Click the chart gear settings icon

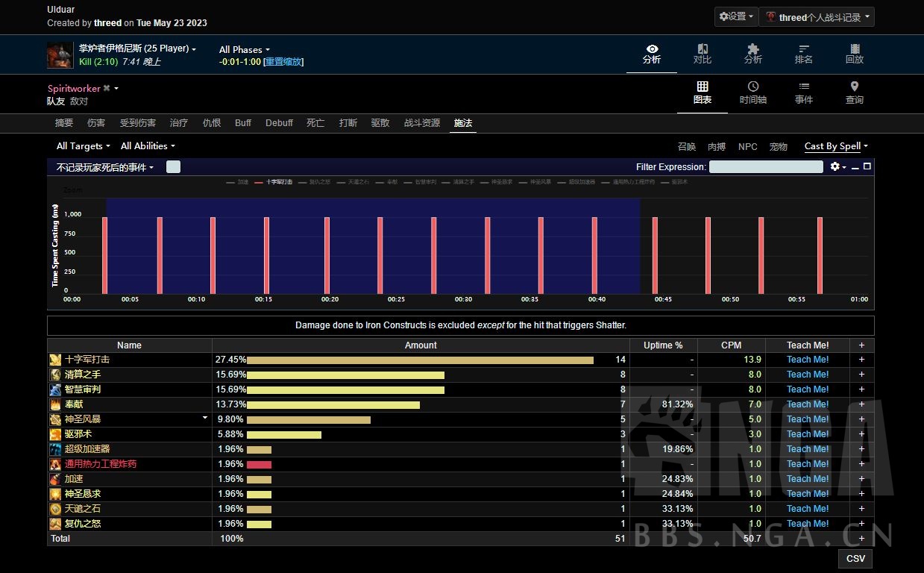(835, 166)
